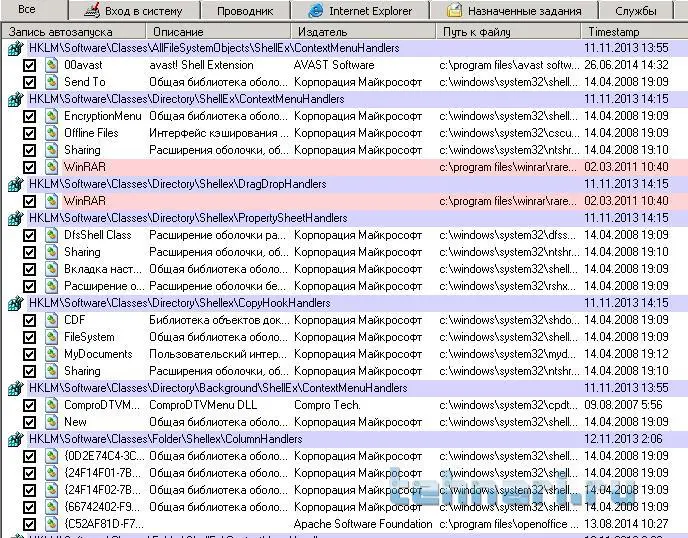
Task: Click the file icon beside {0D2E74C4-3C...
Action: 51,456
